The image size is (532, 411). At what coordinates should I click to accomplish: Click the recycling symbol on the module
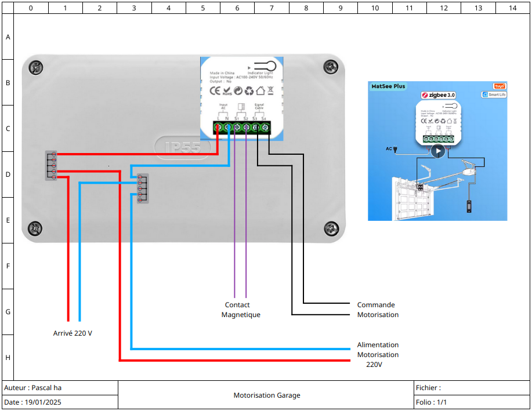click(x=249, y=91)
